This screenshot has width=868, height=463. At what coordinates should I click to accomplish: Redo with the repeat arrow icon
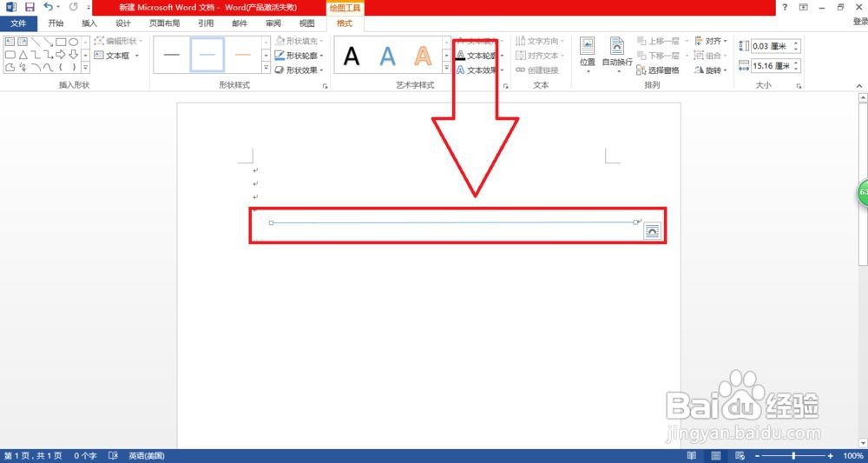pyautogui.click(x=74, y=7)
